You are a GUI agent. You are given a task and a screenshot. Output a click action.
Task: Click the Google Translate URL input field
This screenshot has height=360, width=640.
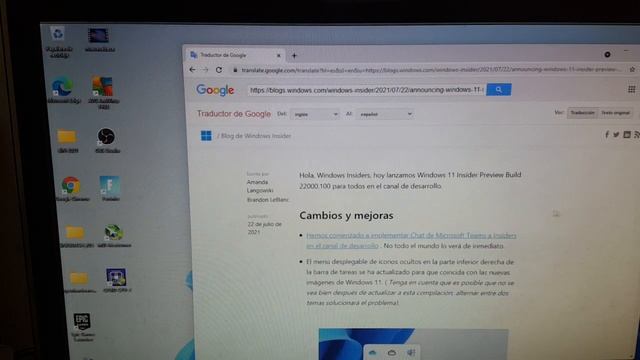point(367,90)
